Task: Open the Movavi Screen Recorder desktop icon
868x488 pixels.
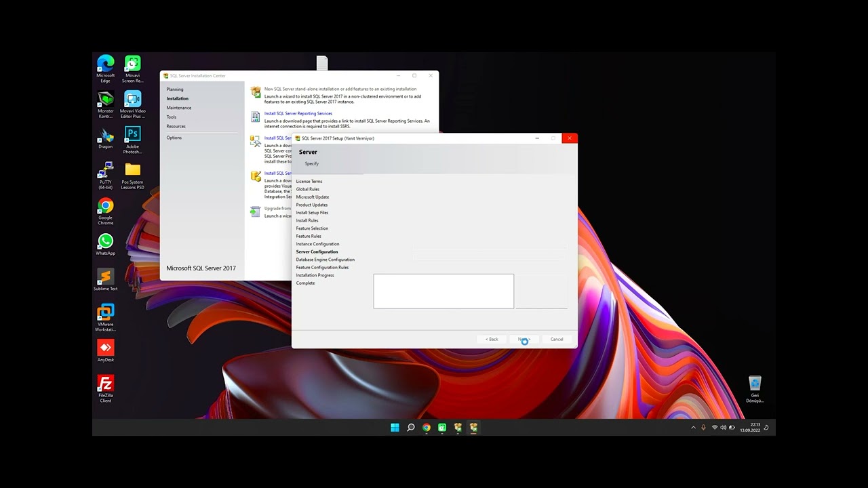Action: [x=133, y=69]
